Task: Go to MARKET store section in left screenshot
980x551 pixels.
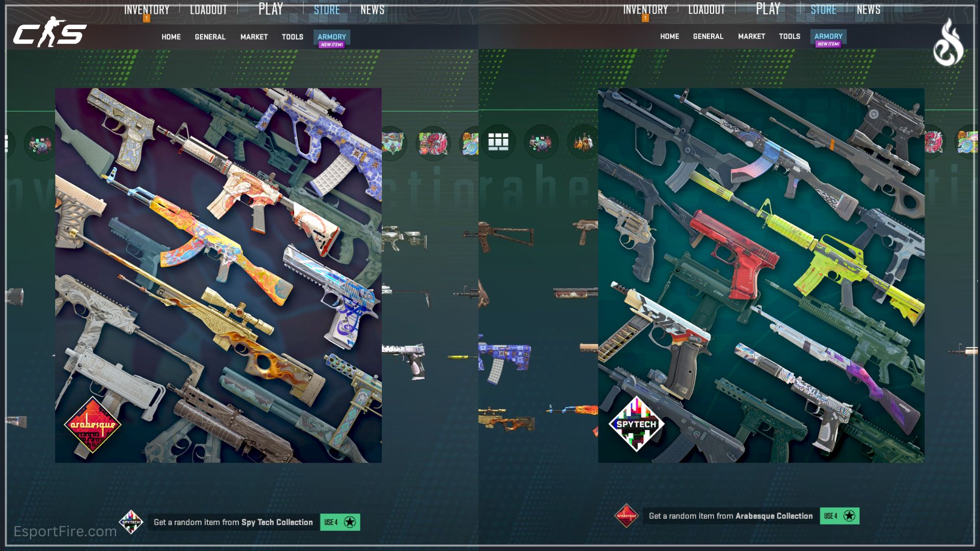Action: click(254, 37)
